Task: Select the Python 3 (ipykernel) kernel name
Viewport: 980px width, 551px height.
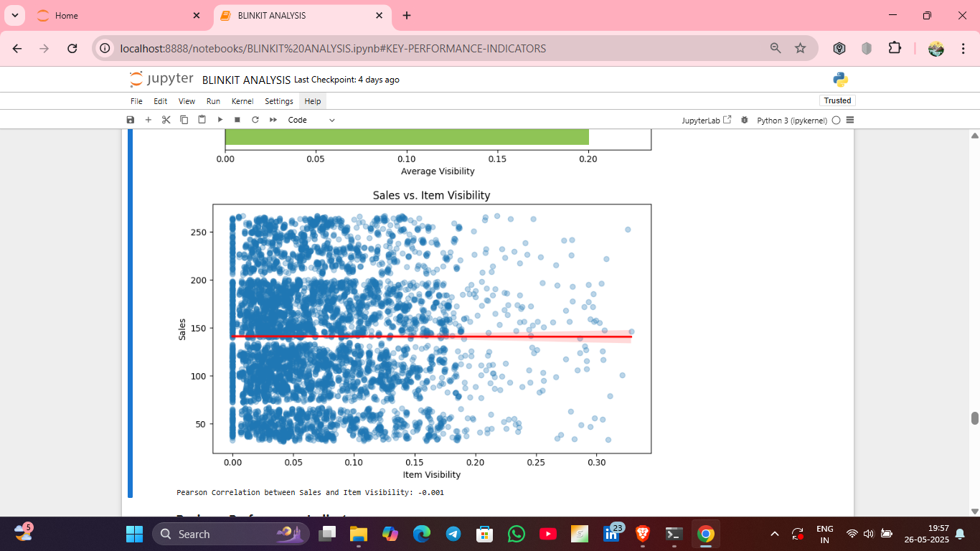Action: pos(792,121)
